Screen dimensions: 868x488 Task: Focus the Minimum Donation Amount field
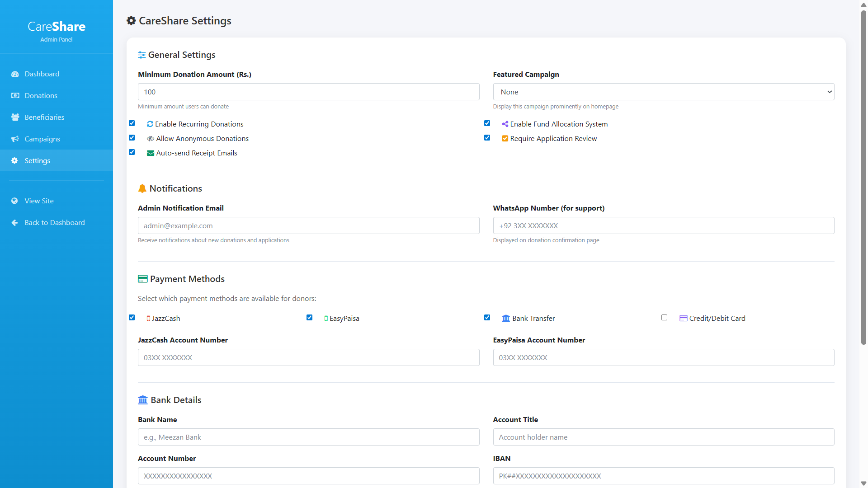[x=309, y=92]
